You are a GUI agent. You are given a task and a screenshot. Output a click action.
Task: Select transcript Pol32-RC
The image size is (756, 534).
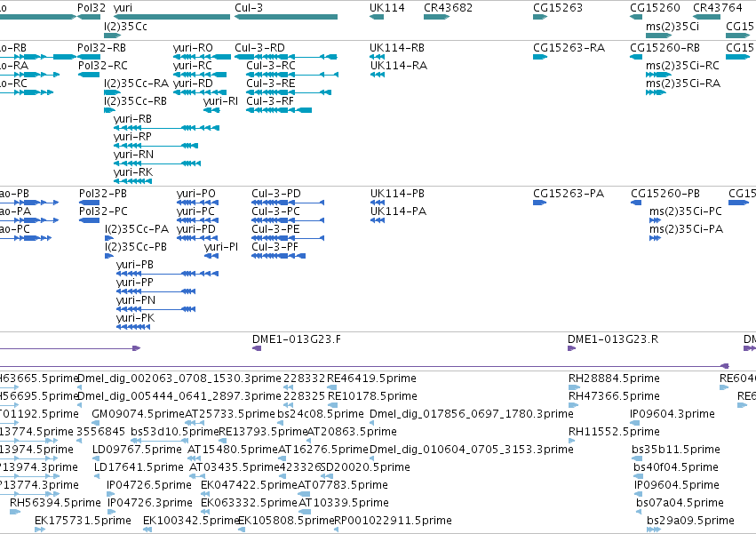[x=89, y=75]
